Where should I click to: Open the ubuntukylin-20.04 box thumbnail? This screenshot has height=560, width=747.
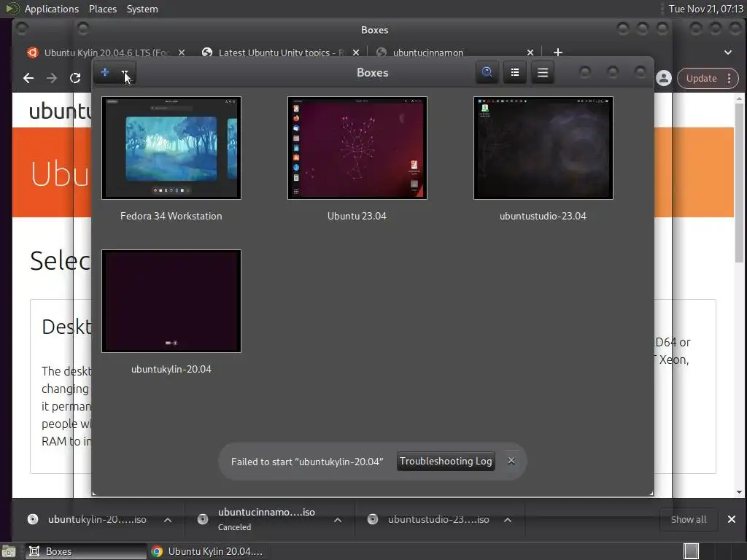click(171, 301)
